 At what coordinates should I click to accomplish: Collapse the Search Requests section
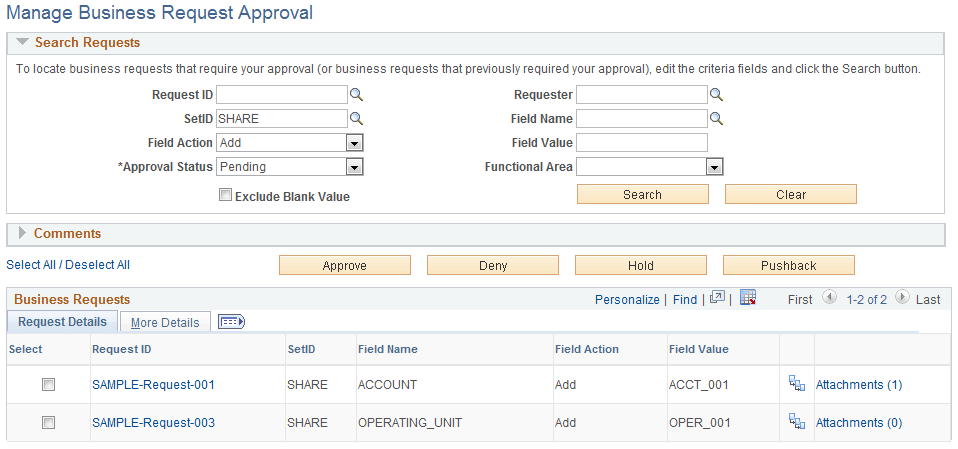pyautogui.click(x=23, y=43)
